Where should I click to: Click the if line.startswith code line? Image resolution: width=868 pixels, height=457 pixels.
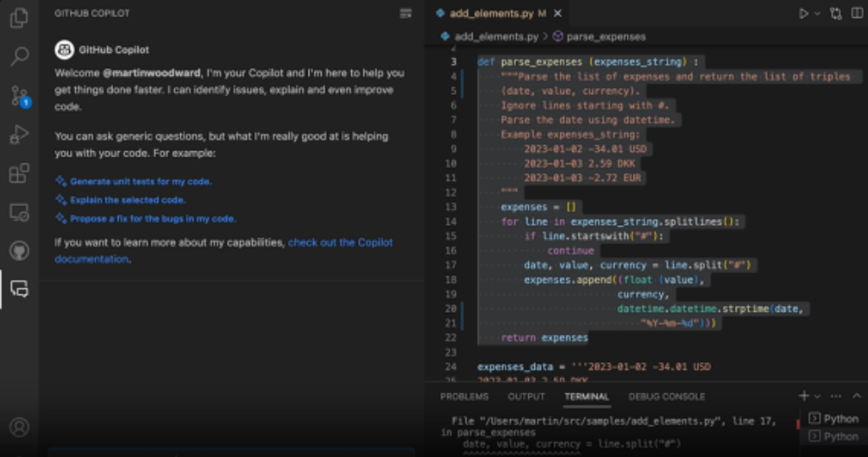593,236
